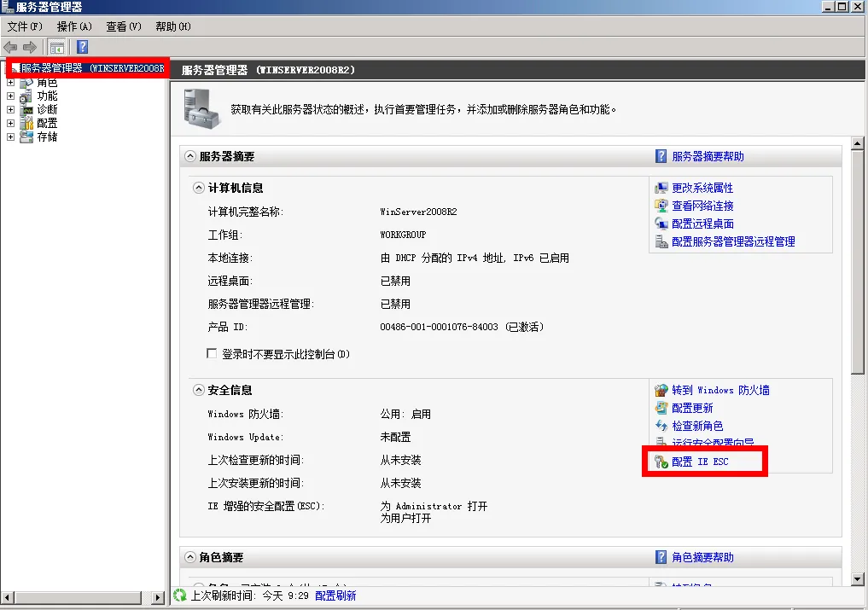868x610 pixels.
Task: Click the green refresh icon in status bar
Action: pos(180,595)
